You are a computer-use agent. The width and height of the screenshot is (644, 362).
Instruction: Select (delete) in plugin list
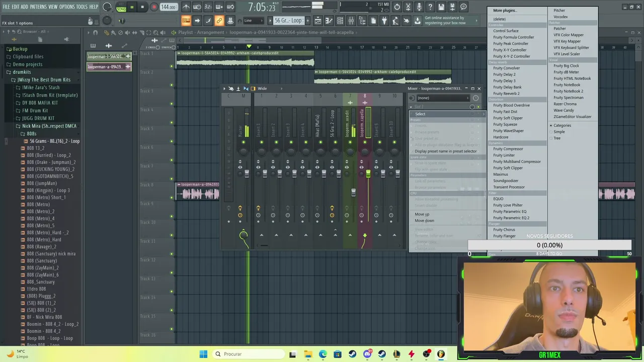click(x=500, y=19)
